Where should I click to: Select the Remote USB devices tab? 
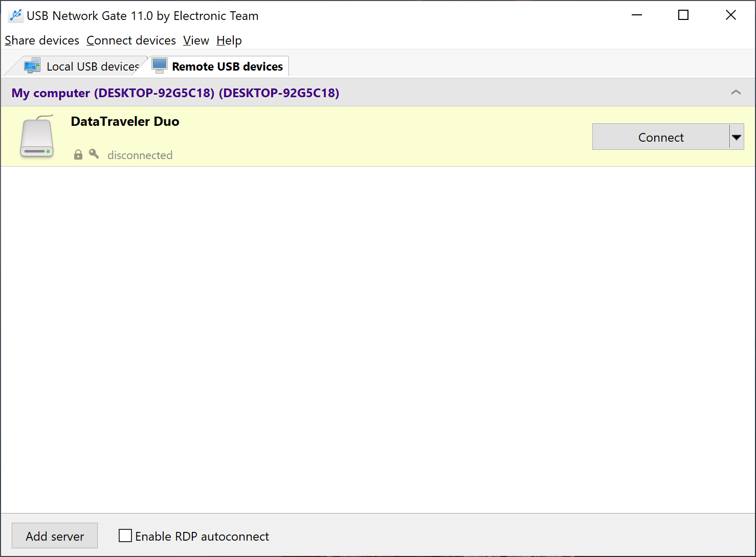(219, 66)
